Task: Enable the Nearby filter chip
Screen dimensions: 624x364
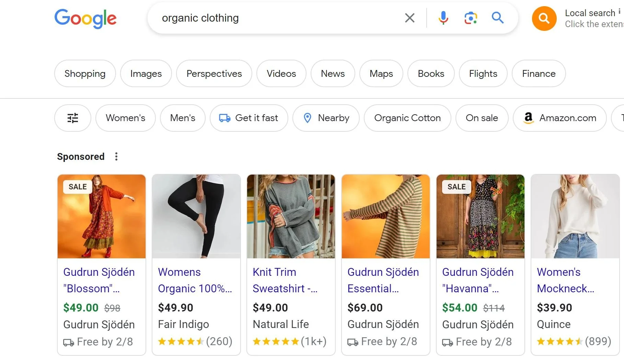Action: [x=326, y=118]
